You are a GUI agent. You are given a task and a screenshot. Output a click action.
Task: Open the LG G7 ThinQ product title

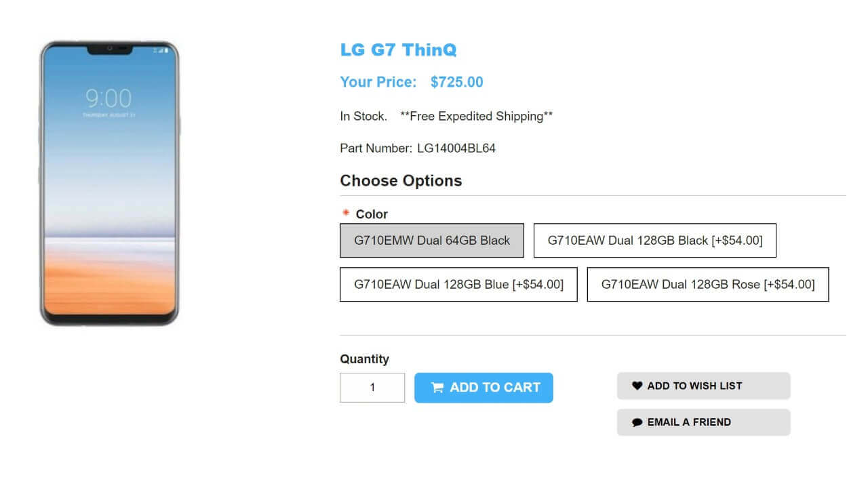(398, 49)
